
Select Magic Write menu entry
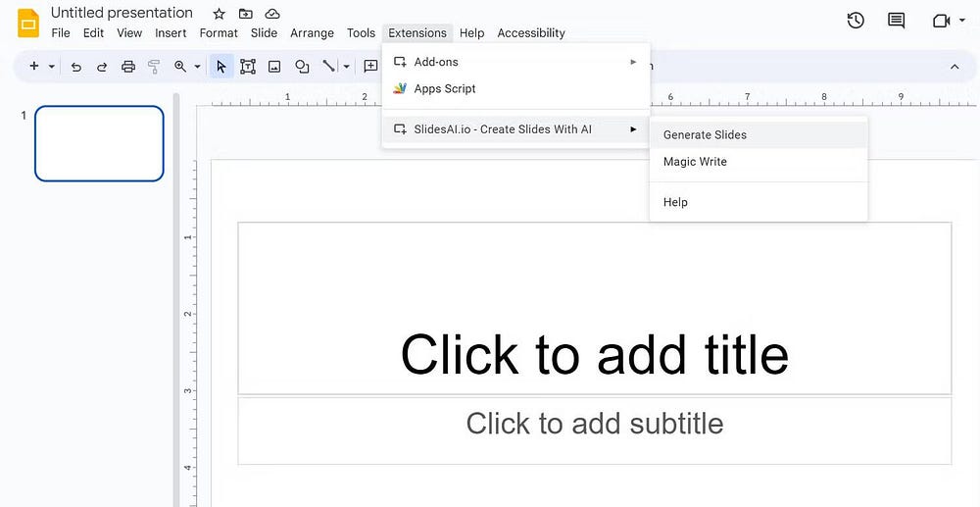click(x=695, y=162)
